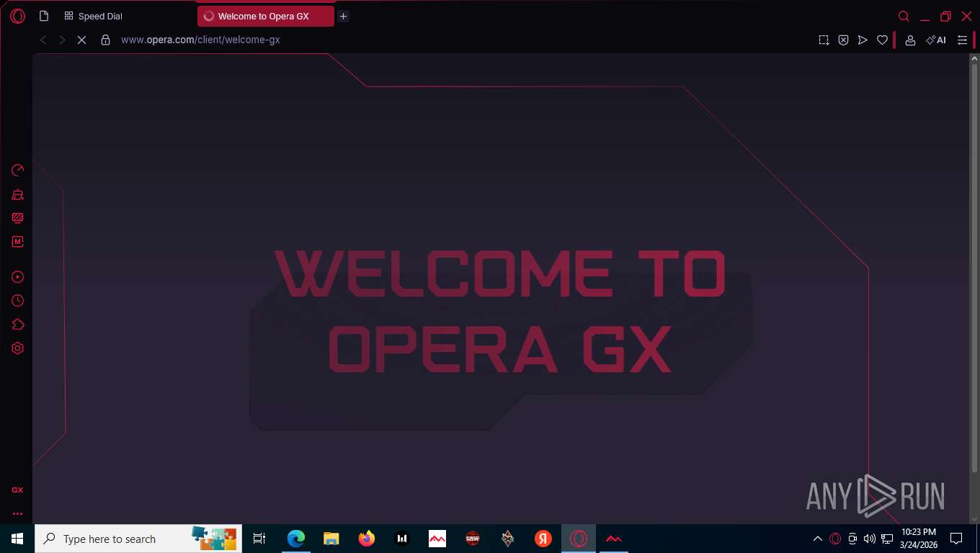
Task: Switch to the Speed Dial tab
Action: point(94,16)
